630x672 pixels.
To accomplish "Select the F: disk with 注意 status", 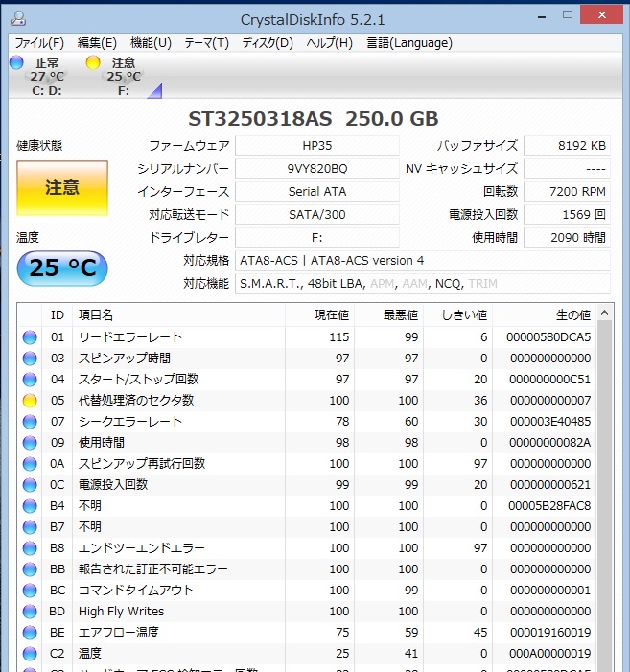I will [x=123, y=77].
